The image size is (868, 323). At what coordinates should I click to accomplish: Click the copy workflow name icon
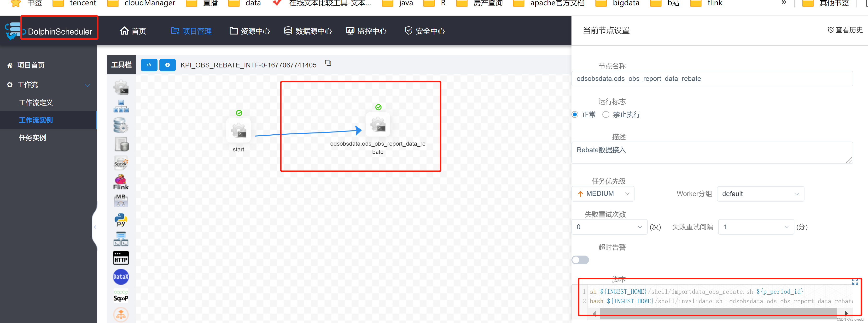pyautogui.click(x=328, y=63)
